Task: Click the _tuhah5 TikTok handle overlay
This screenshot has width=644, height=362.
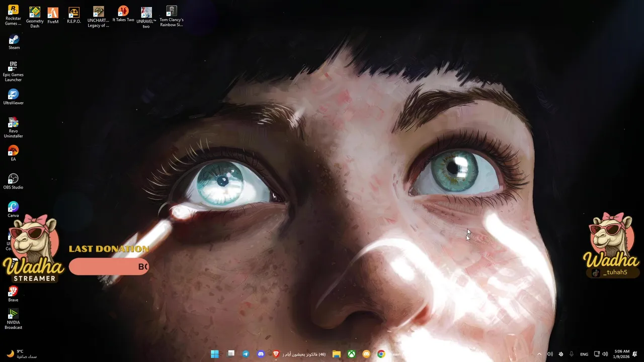Action: pyautogui.click(x=613, y=273)
